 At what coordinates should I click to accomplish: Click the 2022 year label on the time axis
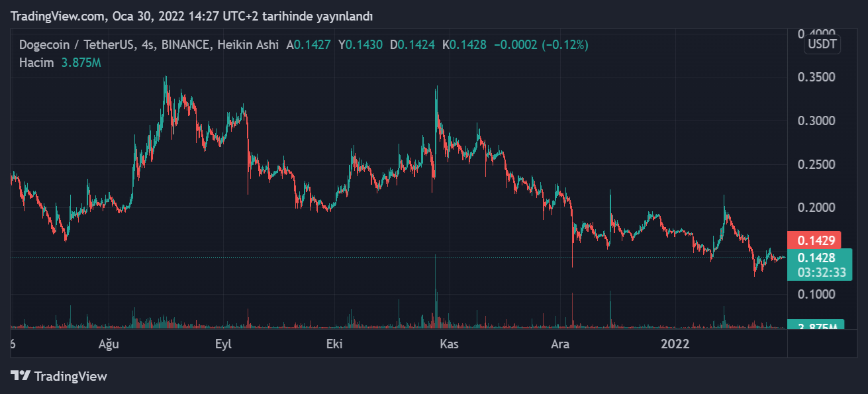pyautogui.click(x=676, y=344)
